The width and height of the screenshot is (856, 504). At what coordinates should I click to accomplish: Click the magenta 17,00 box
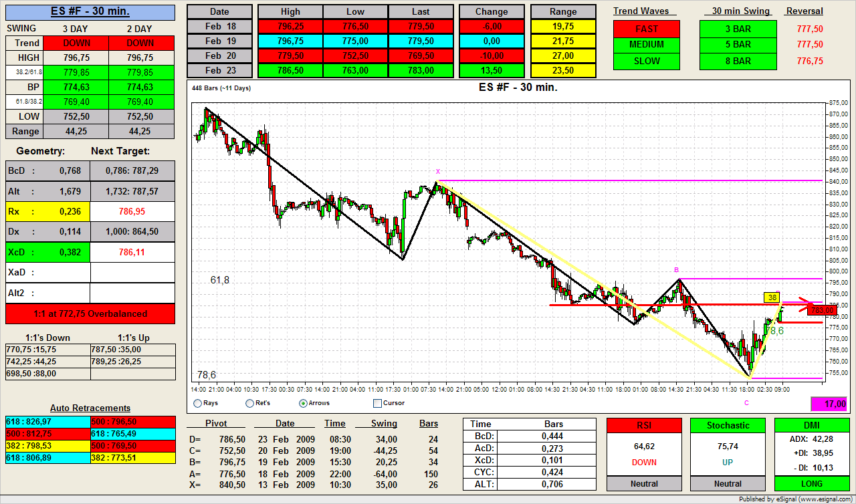coord(828,404)
